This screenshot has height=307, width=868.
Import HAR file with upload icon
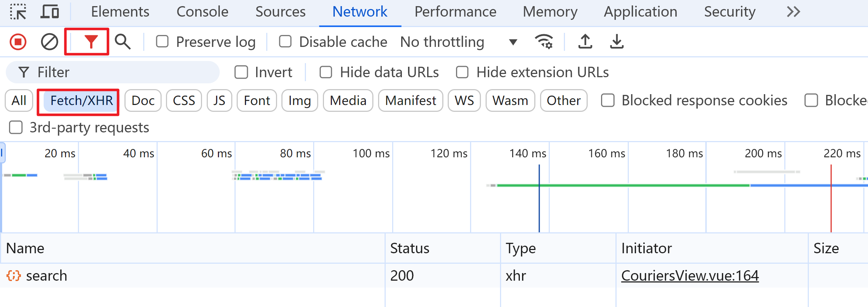click(x=585, y=42)
